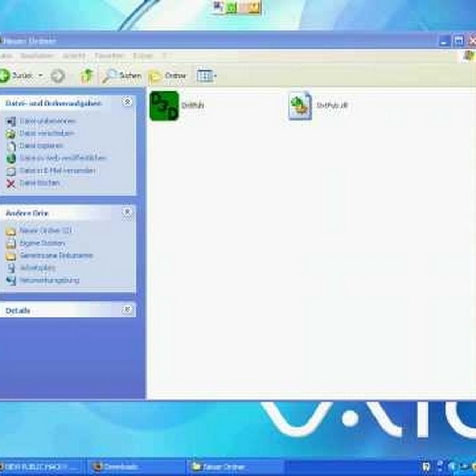Screen dimensions: 476x476
Task: Open the Suchen search pane
Action: tap(122, 76)
